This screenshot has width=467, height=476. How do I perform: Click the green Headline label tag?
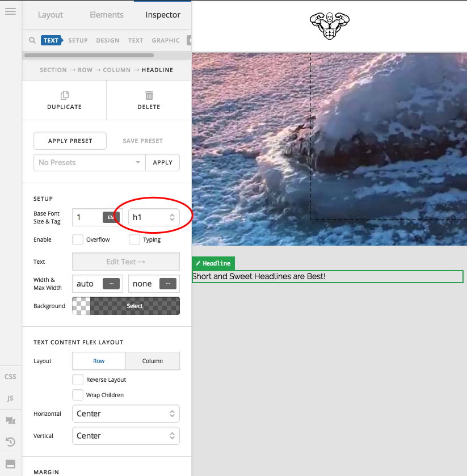coord(213,263)
